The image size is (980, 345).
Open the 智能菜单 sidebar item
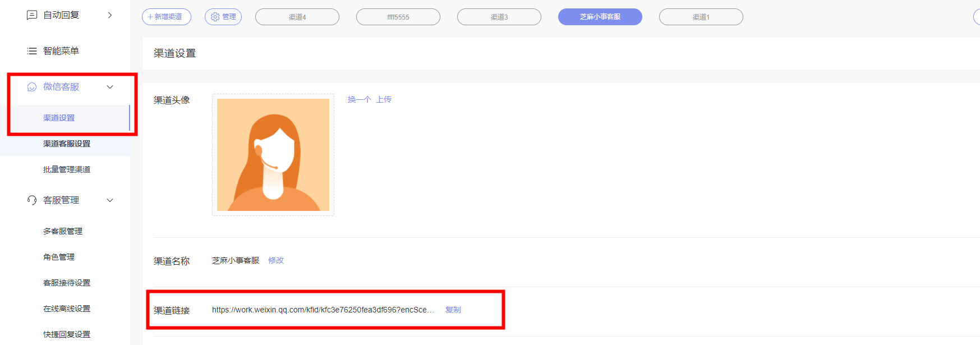65,51
